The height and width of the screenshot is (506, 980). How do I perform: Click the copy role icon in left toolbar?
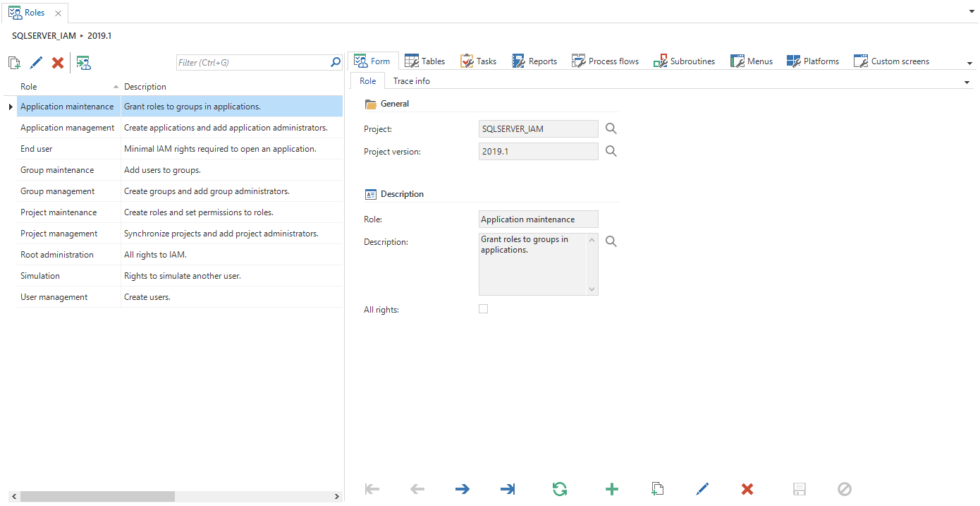pos(14,63)
